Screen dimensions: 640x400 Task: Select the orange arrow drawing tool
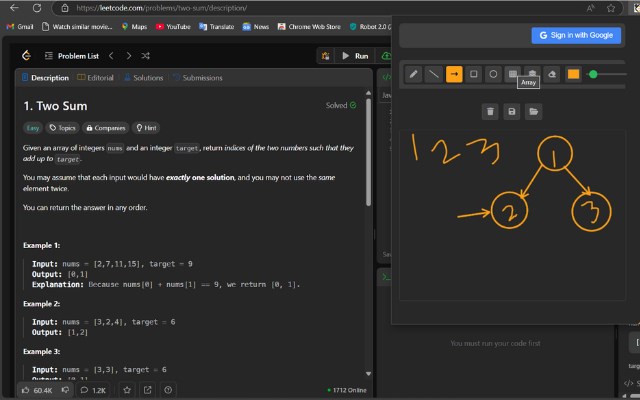click(x=454, y=74)
